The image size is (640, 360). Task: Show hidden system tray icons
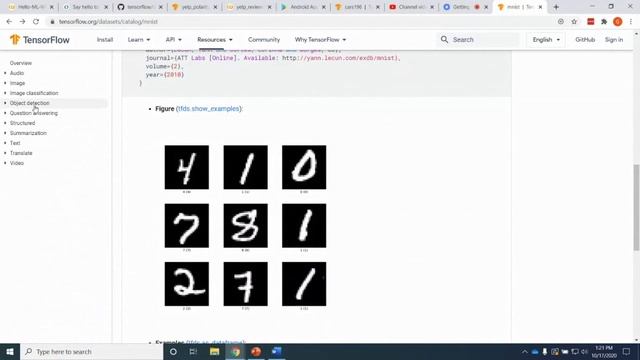[524, 351]
